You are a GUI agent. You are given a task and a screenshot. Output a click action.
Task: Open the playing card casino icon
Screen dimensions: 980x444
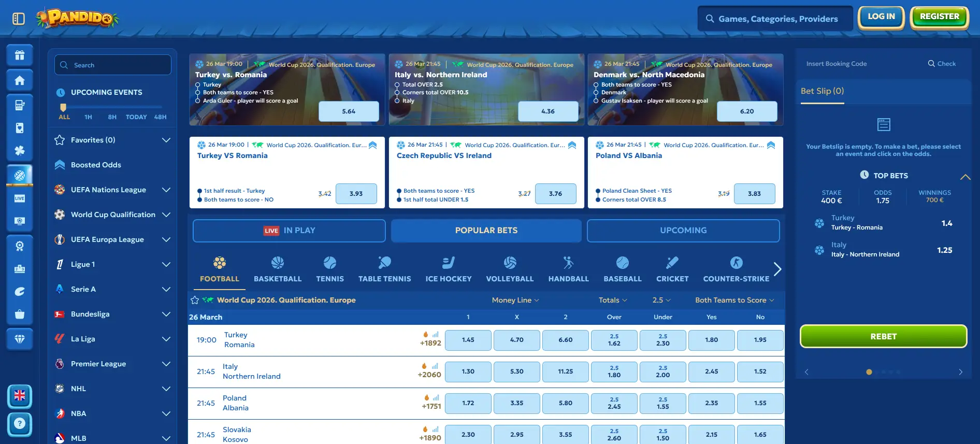pyautogui.click(x=20, y=128)
